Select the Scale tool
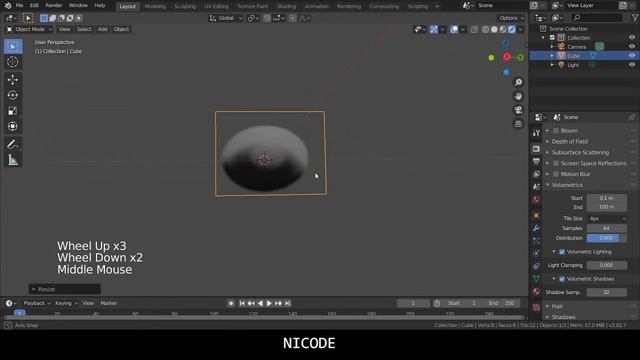Viewport: 640px width, 360px height. (13, 111)
